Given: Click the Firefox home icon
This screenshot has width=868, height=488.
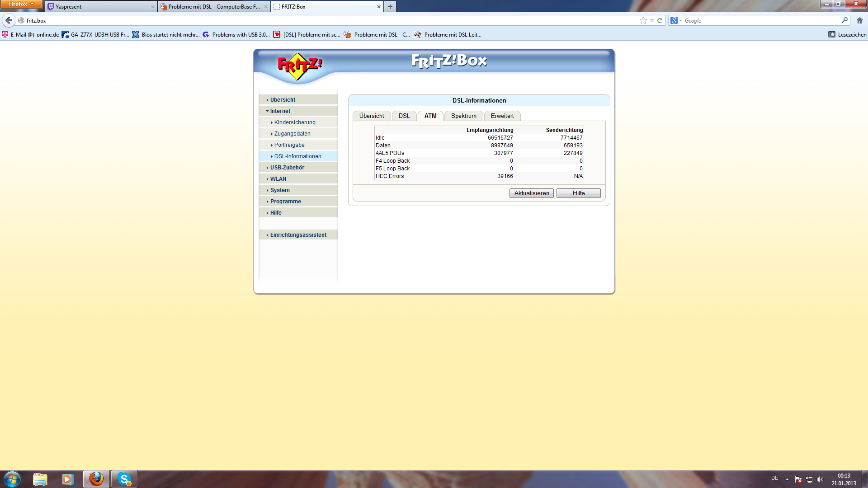Looking at the screenshot, I should [x=859, y=20].
